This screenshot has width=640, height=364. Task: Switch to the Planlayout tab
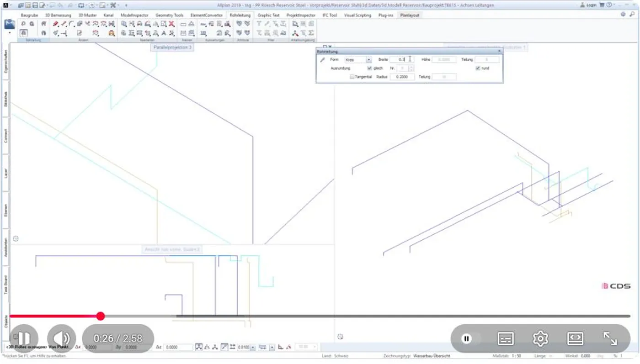410,15
